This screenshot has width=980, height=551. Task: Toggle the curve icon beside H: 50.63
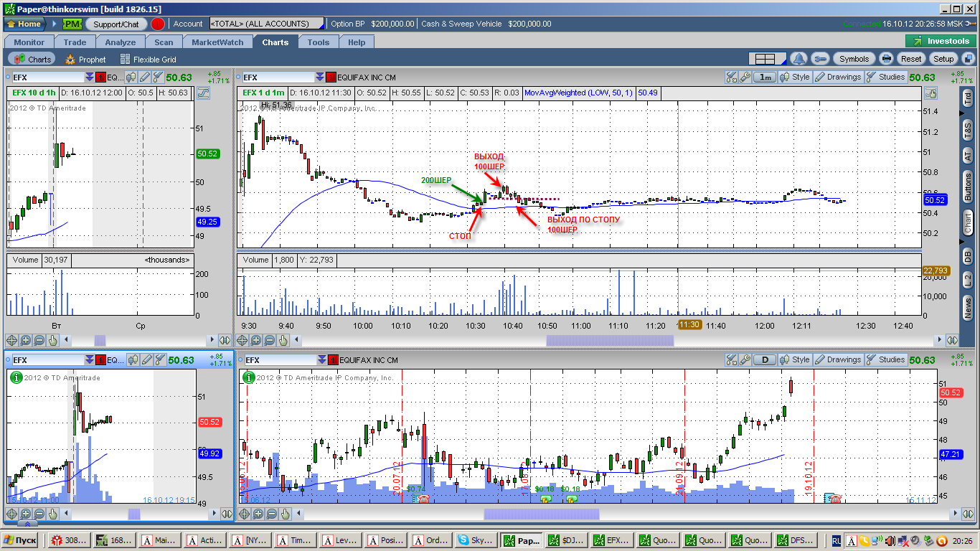pos(202,93)
